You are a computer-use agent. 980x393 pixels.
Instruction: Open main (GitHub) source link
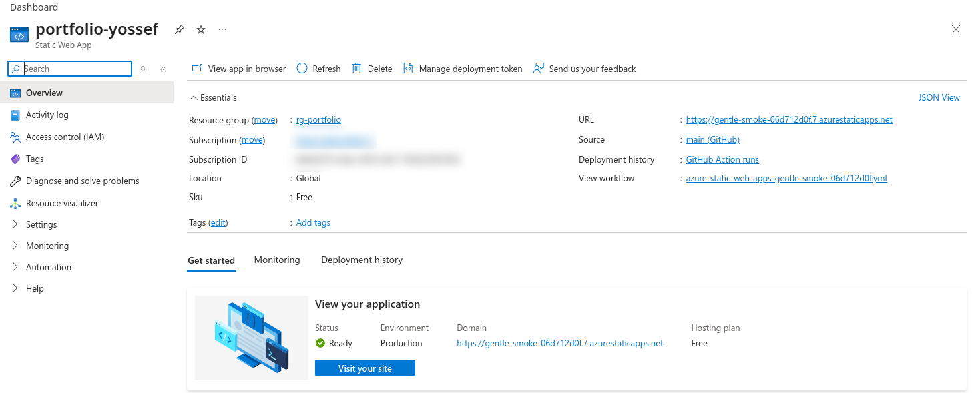(713, 139)
